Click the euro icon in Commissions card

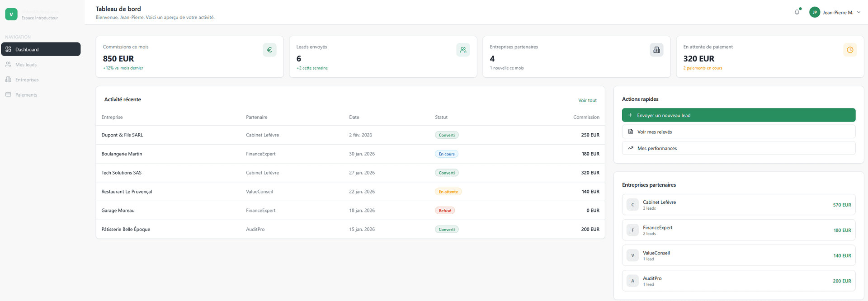pos(269,50)
